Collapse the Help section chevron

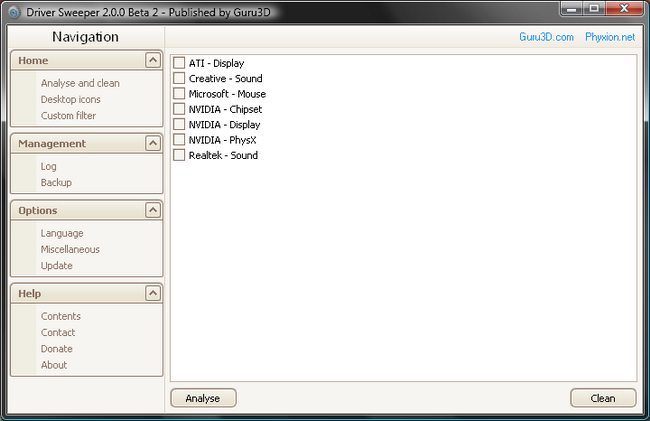(x=153, y=293)
